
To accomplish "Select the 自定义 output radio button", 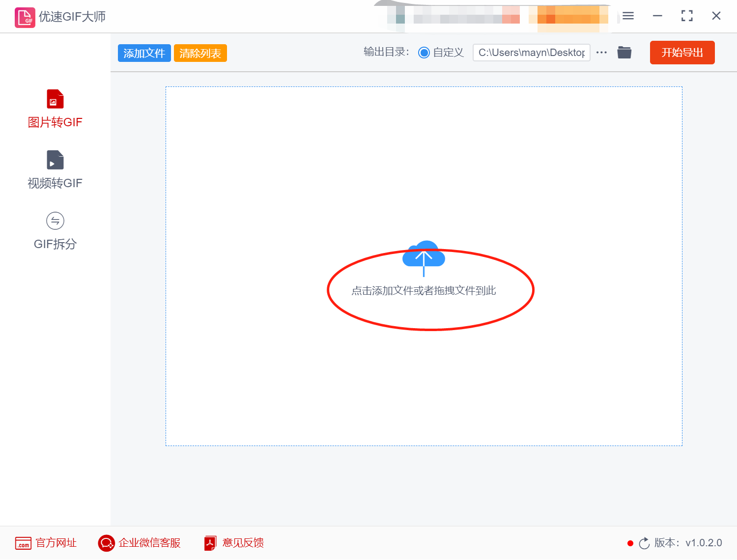I will pos(424,53).
